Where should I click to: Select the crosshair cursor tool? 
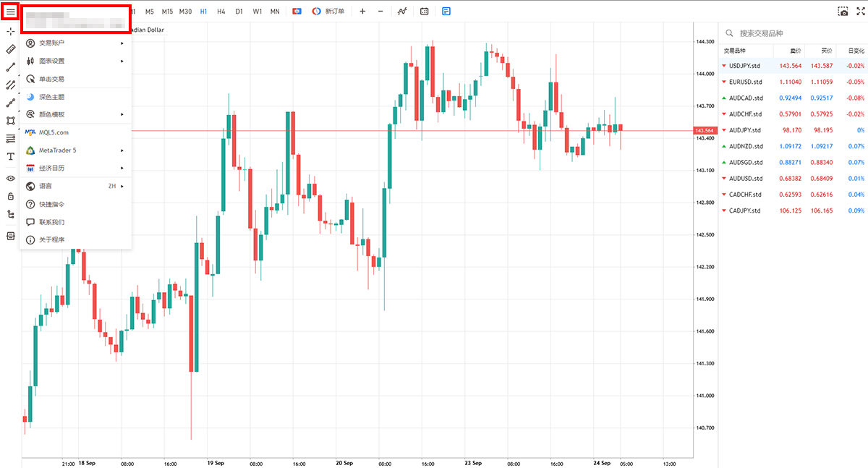pyautogui.click(x=10, y=31)
